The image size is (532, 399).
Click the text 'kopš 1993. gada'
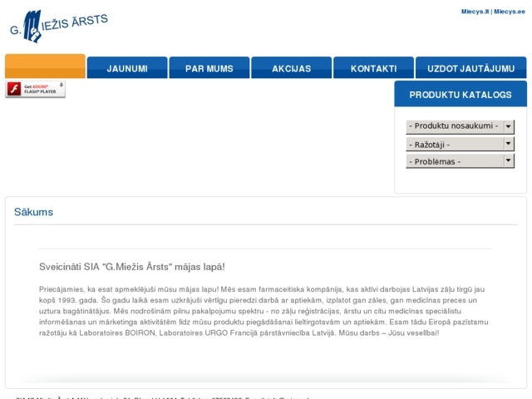(x=68, y=300)
